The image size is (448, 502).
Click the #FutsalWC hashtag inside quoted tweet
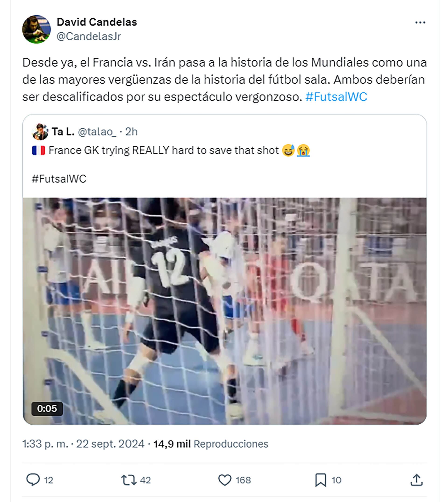tap(59, 179)
